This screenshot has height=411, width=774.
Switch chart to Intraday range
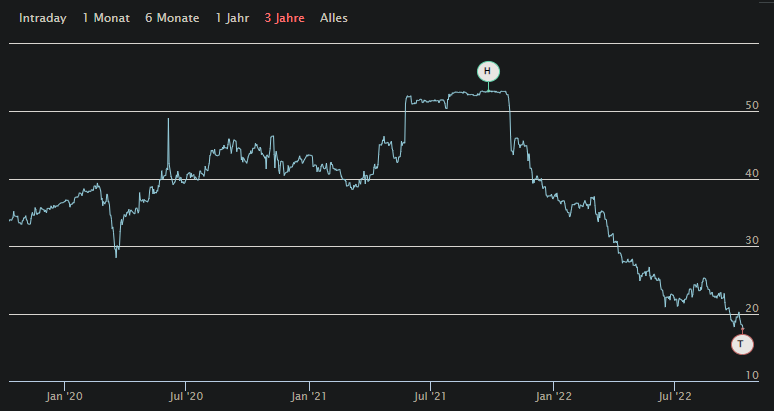[42, 18]
